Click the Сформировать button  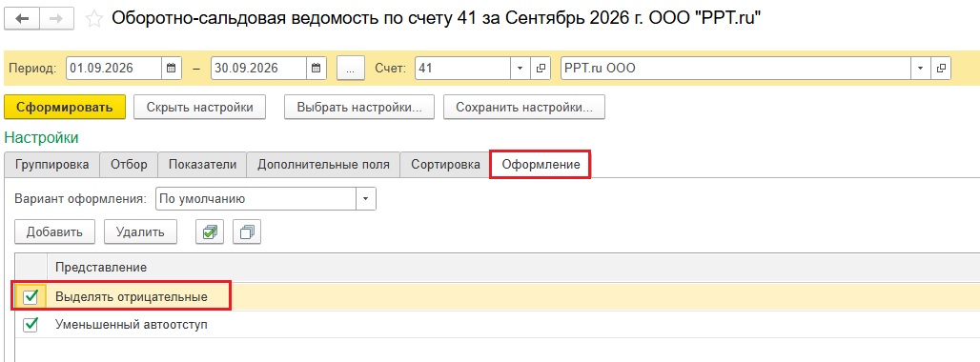(65, 107)
